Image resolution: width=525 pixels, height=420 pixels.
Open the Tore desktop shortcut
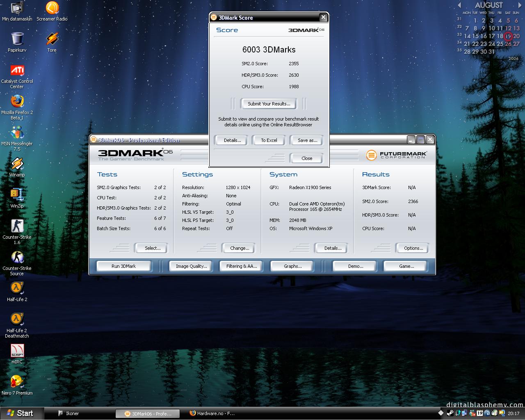pos(52,42)
